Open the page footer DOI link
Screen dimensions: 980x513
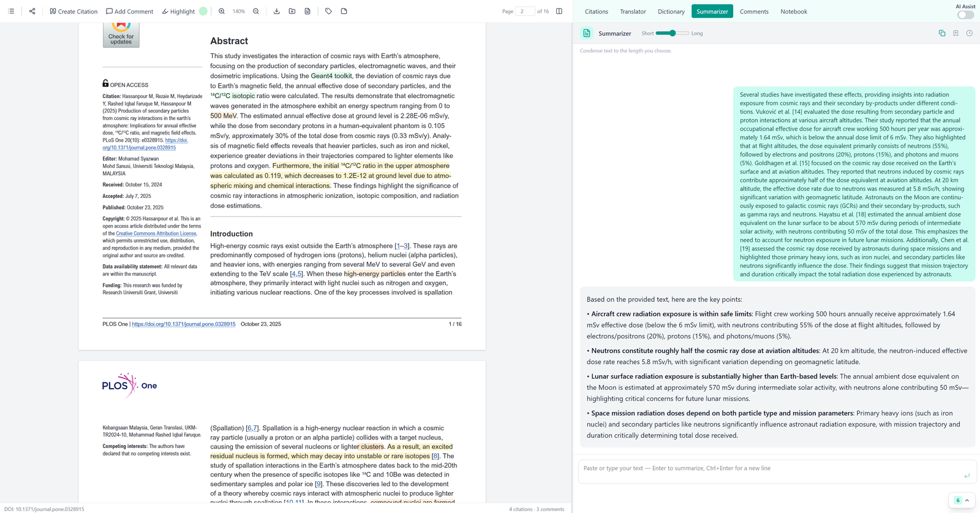184,324
